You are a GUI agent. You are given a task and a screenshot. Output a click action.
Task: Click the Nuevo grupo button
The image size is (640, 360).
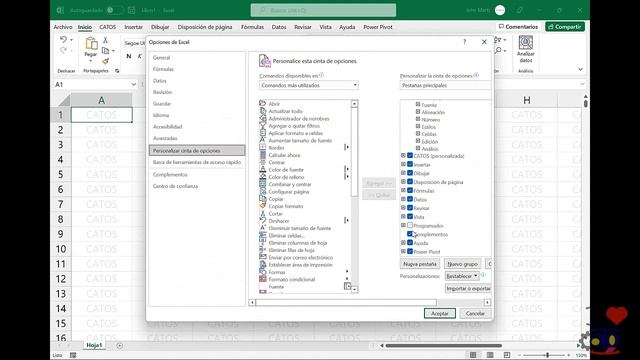(x=462, y=264)
